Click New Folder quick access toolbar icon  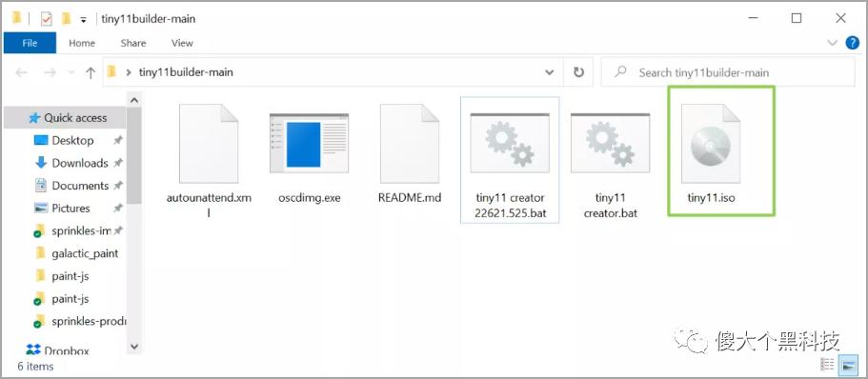pos(67,19)
